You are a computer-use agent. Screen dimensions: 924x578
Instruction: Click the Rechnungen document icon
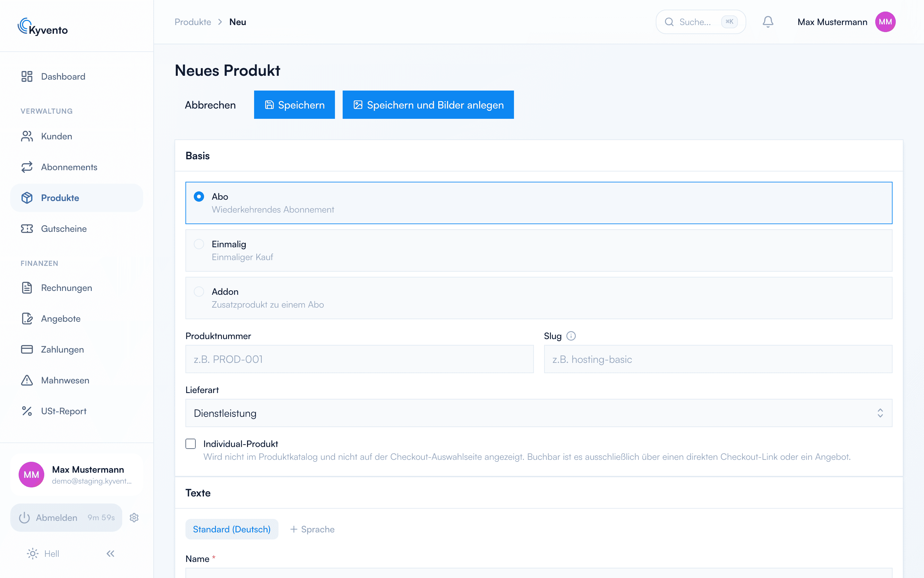pos(27,288)
